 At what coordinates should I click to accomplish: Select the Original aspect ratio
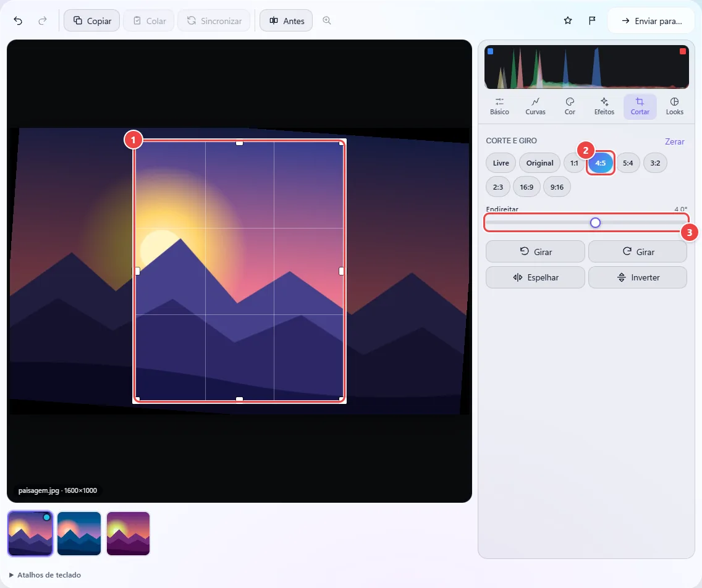539,163
